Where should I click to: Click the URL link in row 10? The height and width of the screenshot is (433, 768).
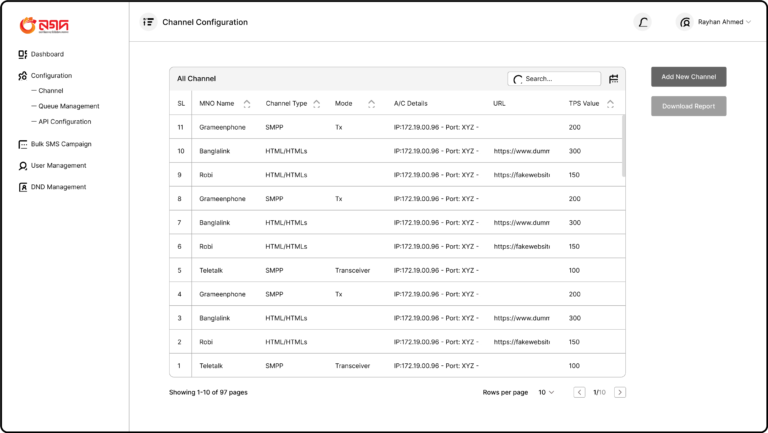pyautogui.click(x=522, y=151)
